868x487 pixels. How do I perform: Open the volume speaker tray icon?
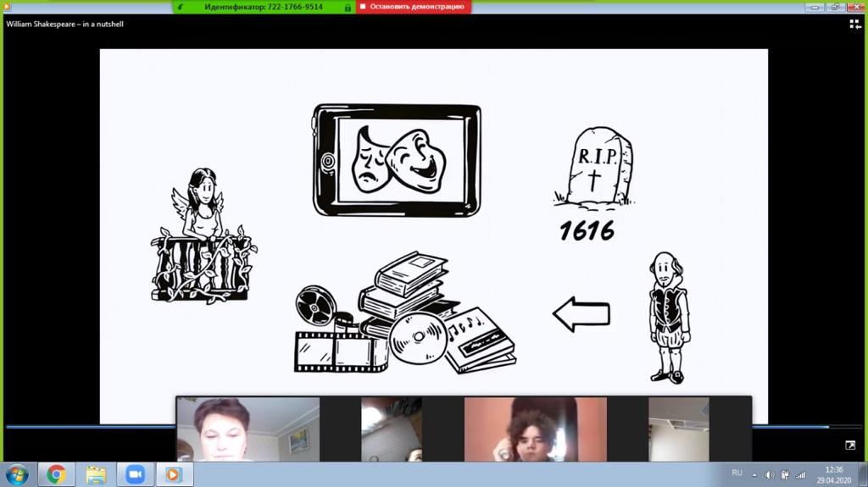(x=770, y=474)
